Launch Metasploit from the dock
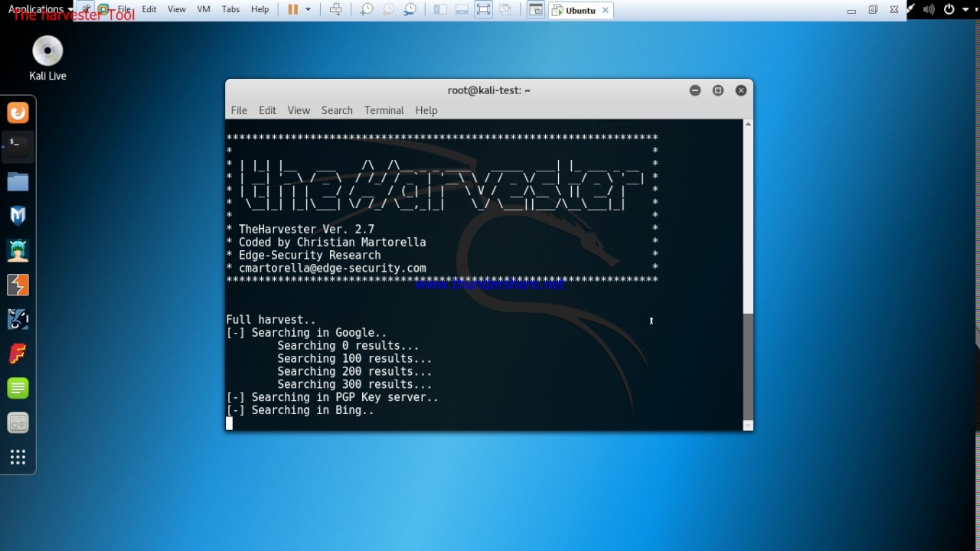The width and height of the screenshot is (980, 551). [18, 216]
